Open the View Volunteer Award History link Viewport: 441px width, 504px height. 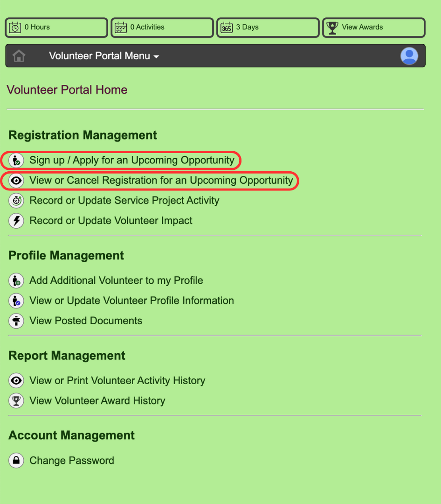click(x=97, y=401)
